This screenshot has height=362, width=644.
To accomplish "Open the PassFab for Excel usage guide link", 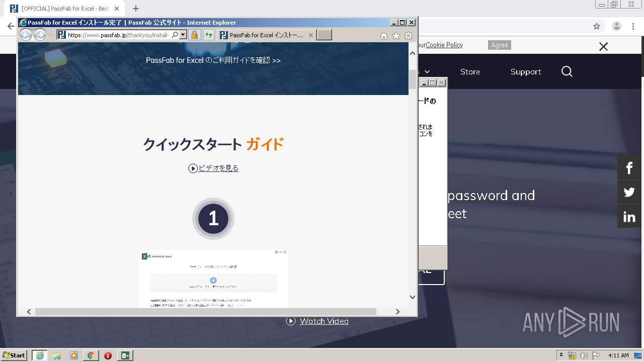I will pyautogui.click(x=213, y=60).
